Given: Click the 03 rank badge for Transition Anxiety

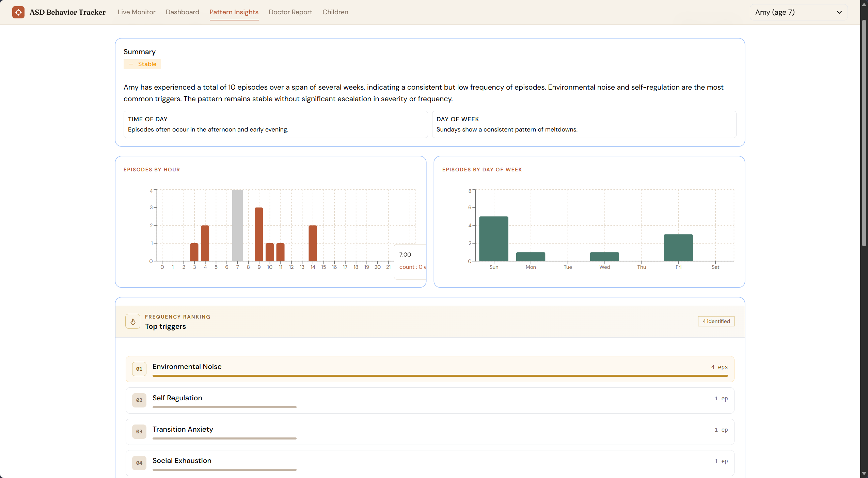Looking at the screenshot, I should pyautogui.click(x=139, y=431).
